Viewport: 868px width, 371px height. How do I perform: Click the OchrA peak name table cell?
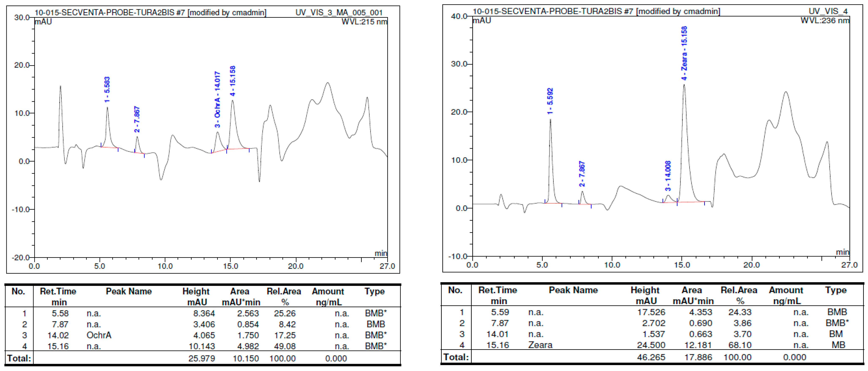(99, 335)
